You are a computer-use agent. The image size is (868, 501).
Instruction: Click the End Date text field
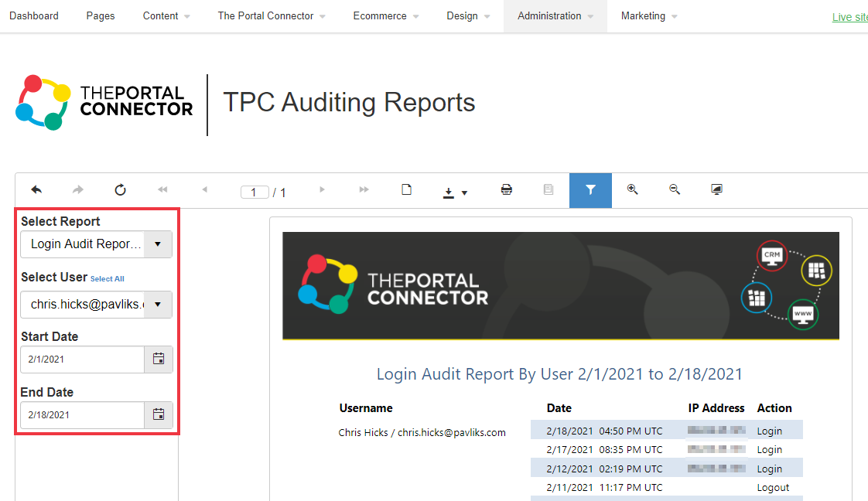[x=83, y=414]
